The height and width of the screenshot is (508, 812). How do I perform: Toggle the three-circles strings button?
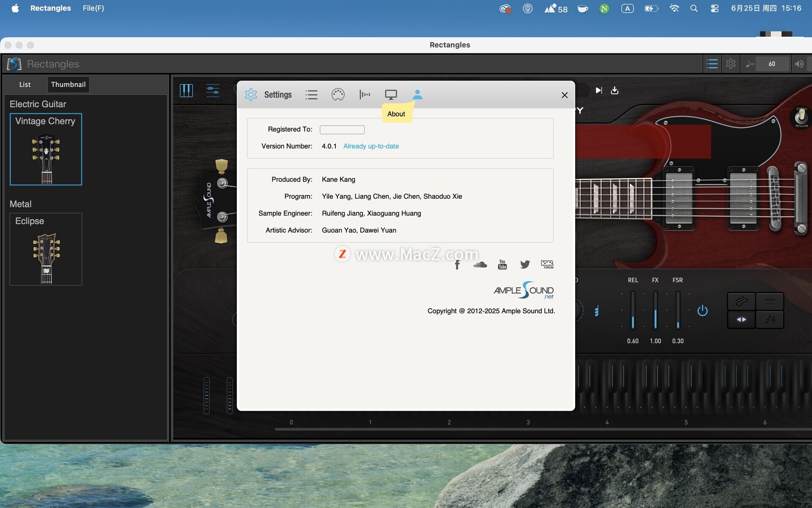[x=770, y=301]
